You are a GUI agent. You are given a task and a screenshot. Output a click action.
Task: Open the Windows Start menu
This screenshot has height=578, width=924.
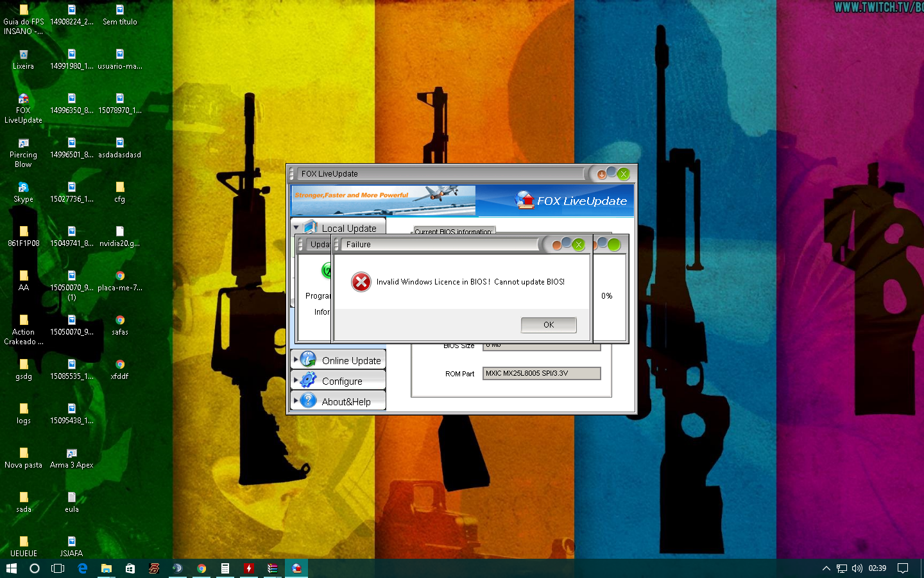[x=12, y=568]
